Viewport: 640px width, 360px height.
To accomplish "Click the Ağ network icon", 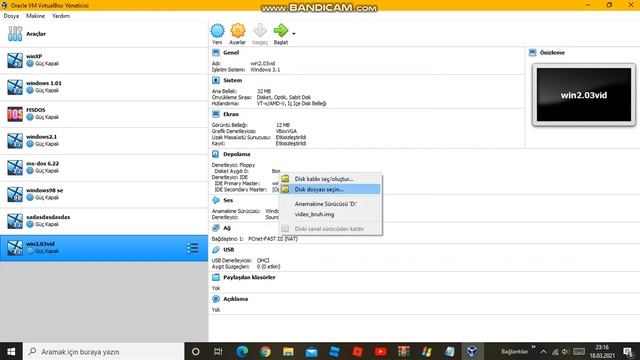I will pyautogui.click(x=216, y=228).
